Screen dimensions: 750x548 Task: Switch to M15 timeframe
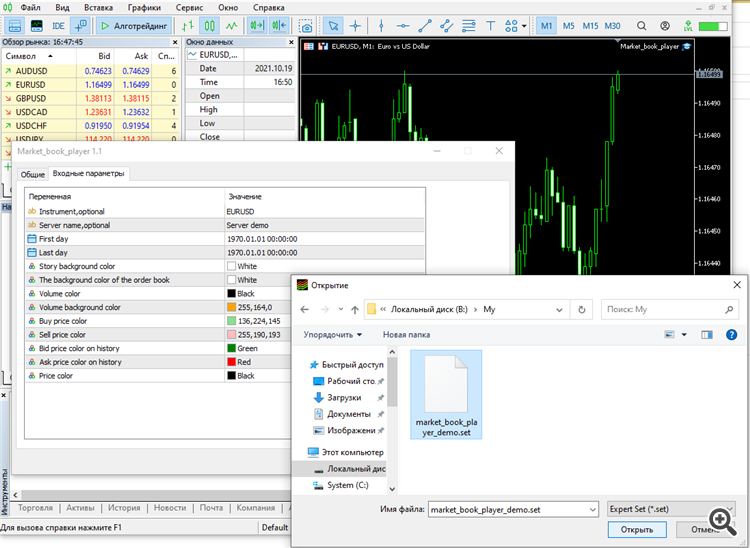tap(590, 26)
